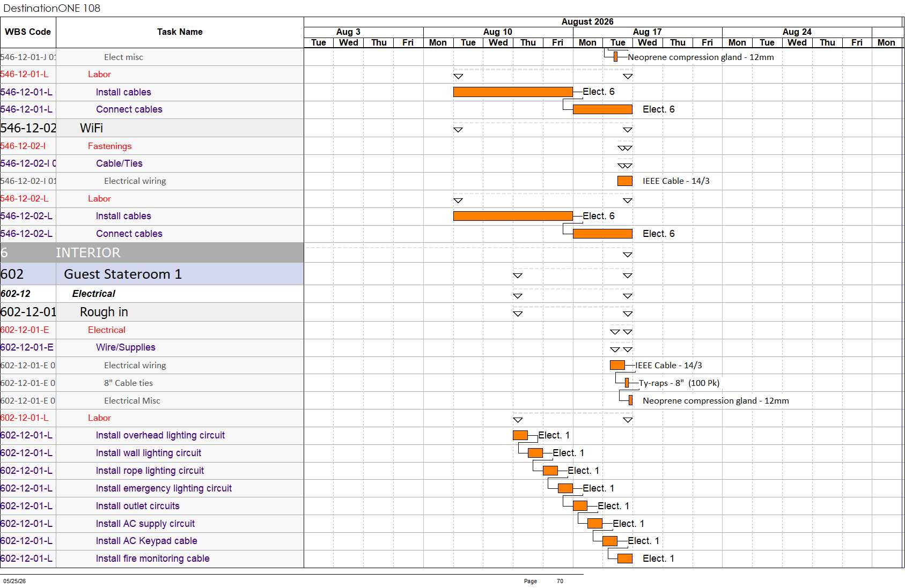Viewport: 905px width, 588px height.
Task: Click the Aug 24 week header
Action: (797, 32)
